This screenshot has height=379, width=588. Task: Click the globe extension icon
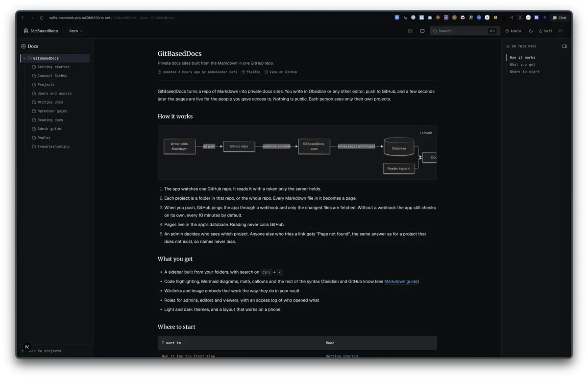[413, 18]
